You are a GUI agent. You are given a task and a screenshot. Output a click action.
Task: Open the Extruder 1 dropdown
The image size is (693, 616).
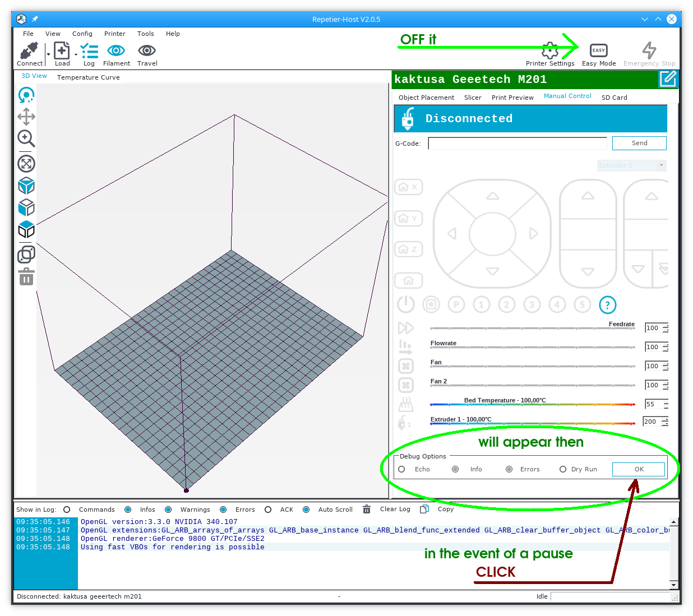click(631, 165)
